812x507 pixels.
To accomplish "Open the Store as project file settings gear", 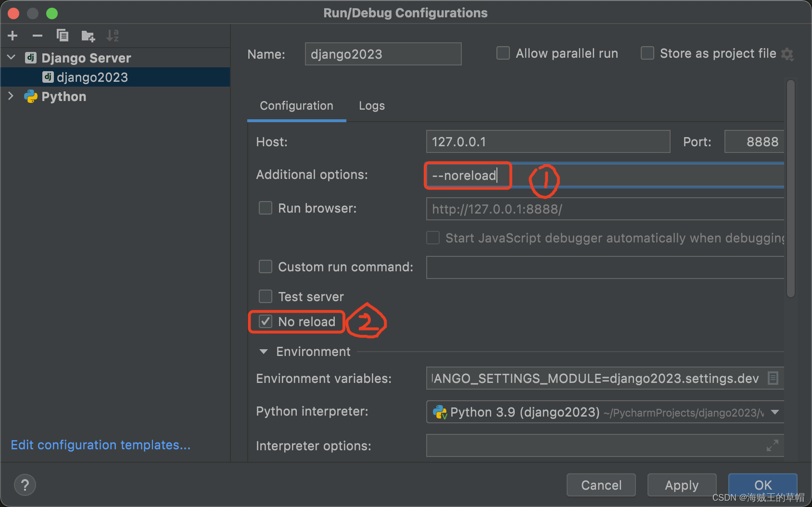I will tap(787, 54).
